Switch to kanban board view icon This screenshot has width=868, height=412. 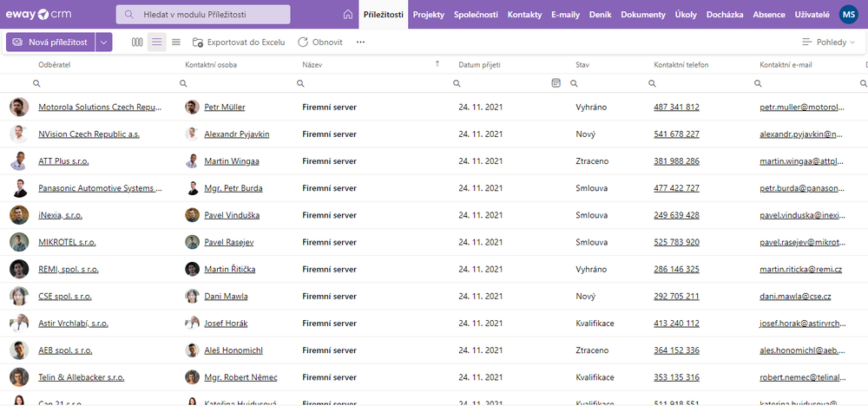click(x=137, y=42)
